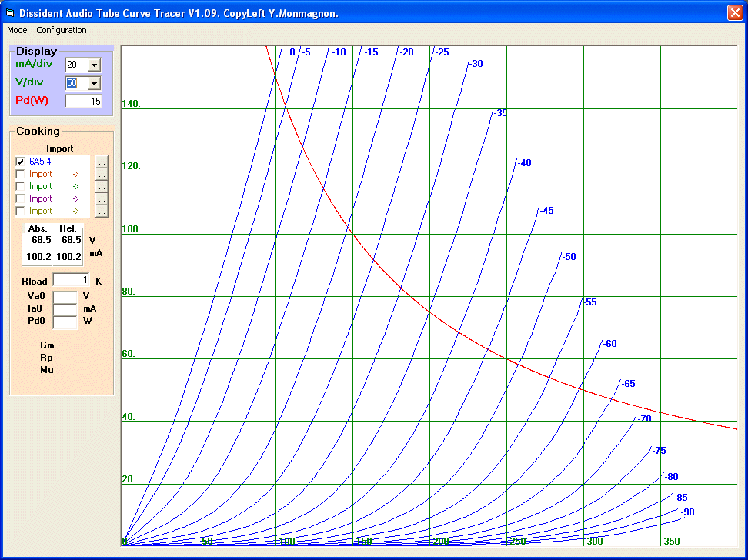Screen dimensions: 748x560
Task: Click the purple Import label
Action: [x=41, y=199]
